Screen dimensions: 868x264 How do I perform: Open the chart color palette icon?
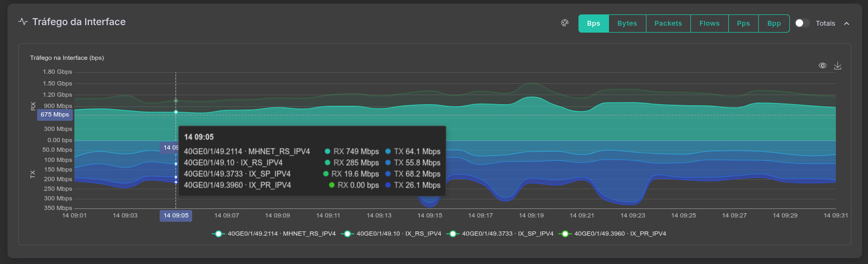point(565,23)
